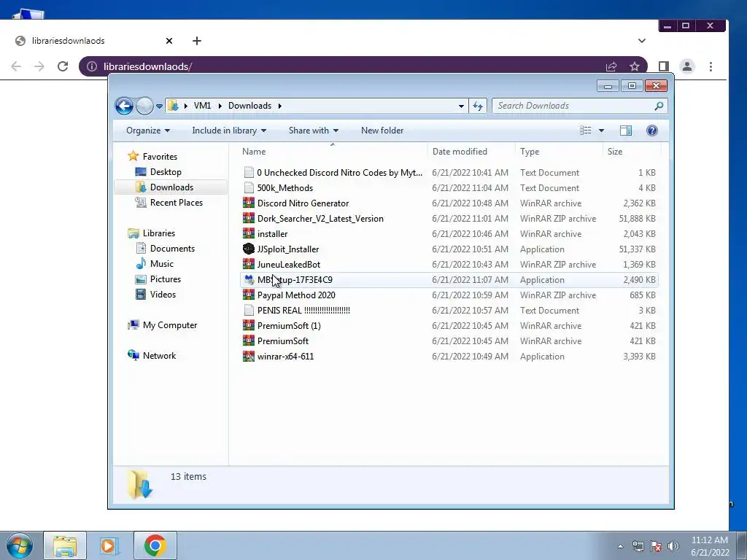
Task: Open the Videos library
Action: [x=163, y=295]
